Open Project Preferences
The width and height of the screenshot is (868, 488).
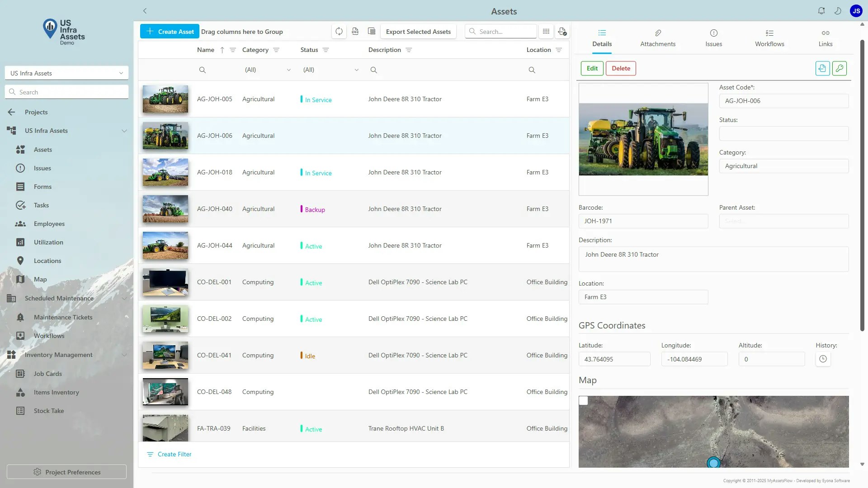(66, 472)
